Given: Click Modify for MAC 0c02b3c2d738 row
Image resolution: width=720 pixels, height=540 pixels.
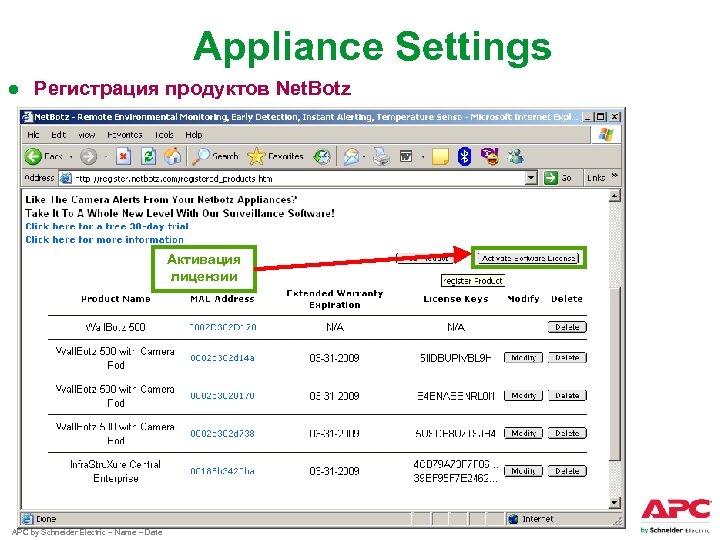Looking at the screenshot, I should point(523,433).
